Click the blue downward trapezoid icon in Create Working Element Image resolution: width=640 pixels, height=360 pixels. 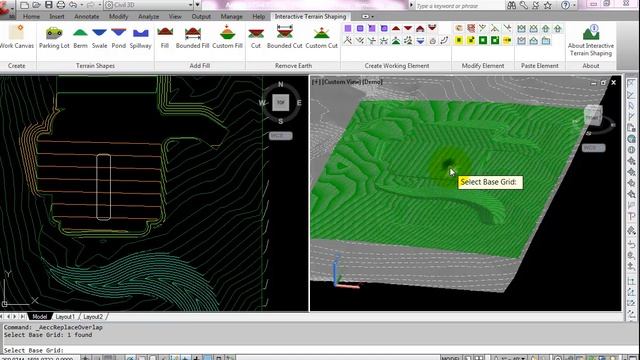(420, 40)
